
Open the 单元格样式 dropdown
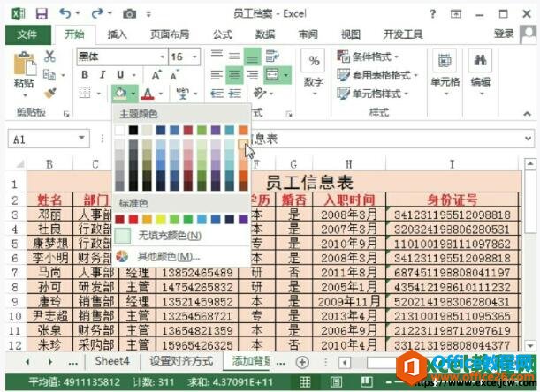[372, 94]
